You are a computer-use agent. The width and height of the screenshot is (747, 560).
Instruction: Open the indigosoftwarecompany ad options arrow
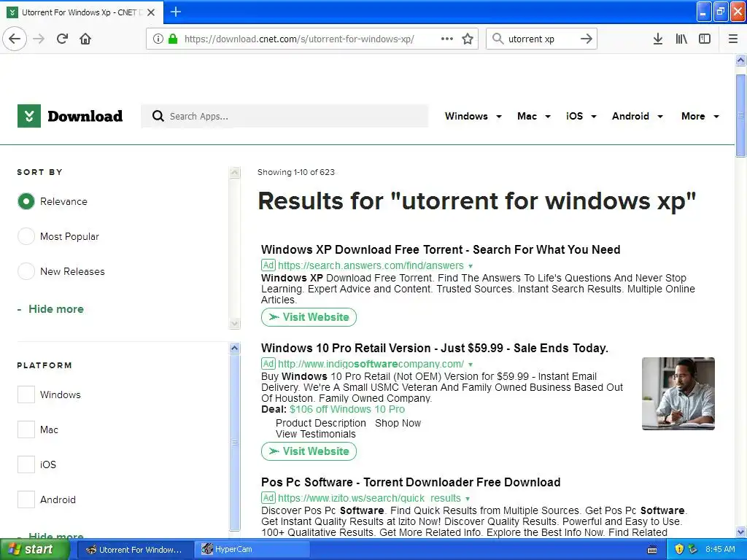[x=471, y=365]
